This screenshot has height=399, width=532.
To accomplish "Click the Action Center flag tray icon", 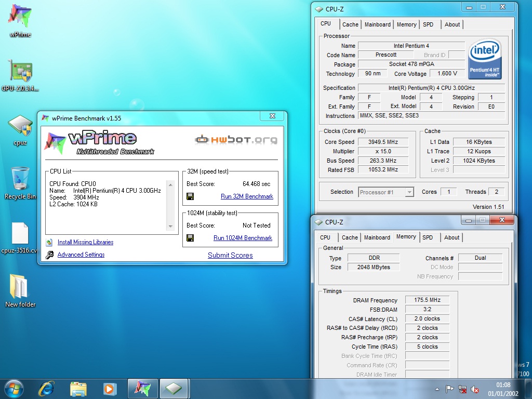I will pyautogui.click(x=449, y=389).
